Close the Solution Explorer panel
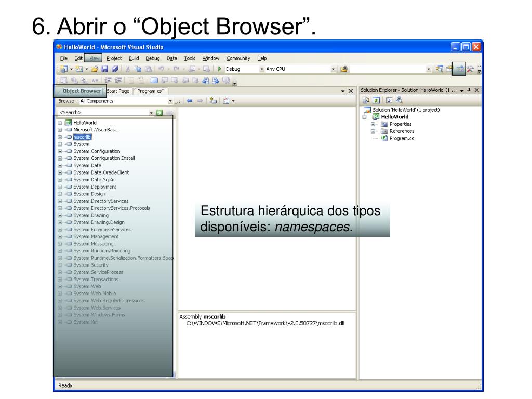The image size is (532, 399). 477,90
